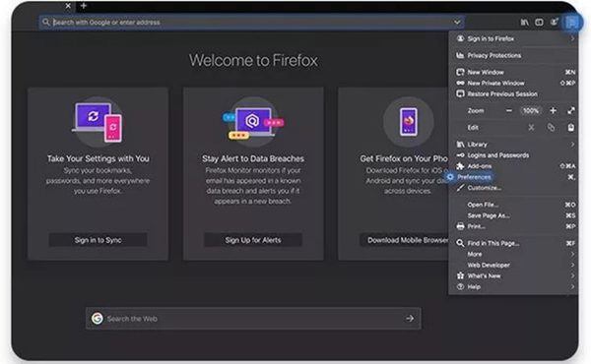The width and height of the screenshot is (591, 364).
Task: Open the More submenu
Action: point(513,254)
